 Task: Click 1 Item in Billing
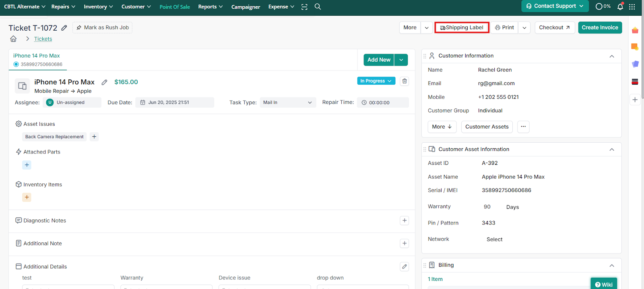pos(435,279)
